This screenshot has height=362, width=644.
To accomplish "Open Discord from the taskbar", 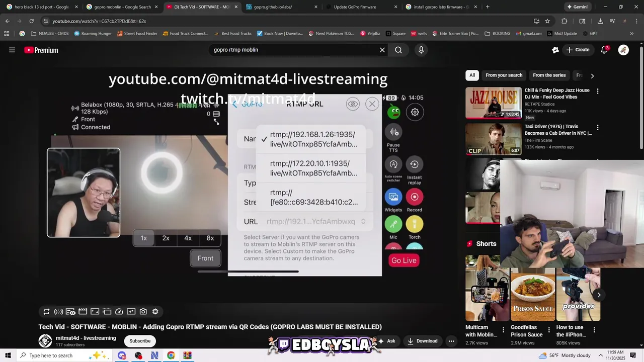I will 122,355.
